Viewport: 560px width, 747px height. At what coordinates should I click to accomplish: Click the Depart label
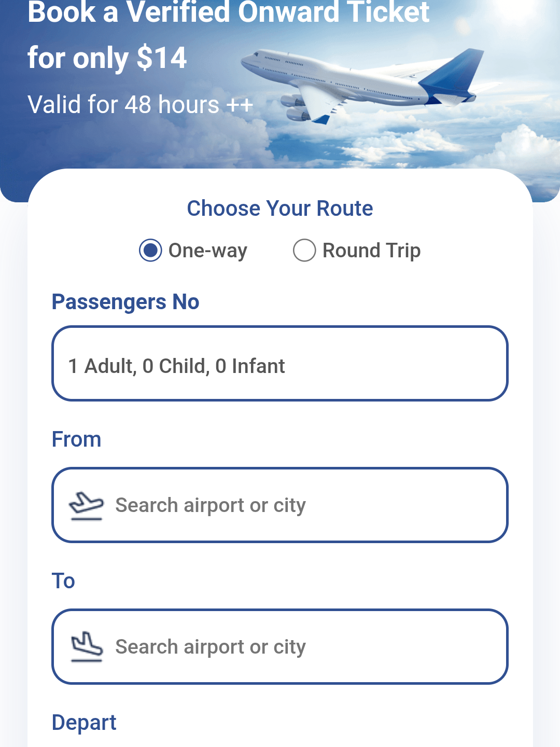click(x=84, y=723)
